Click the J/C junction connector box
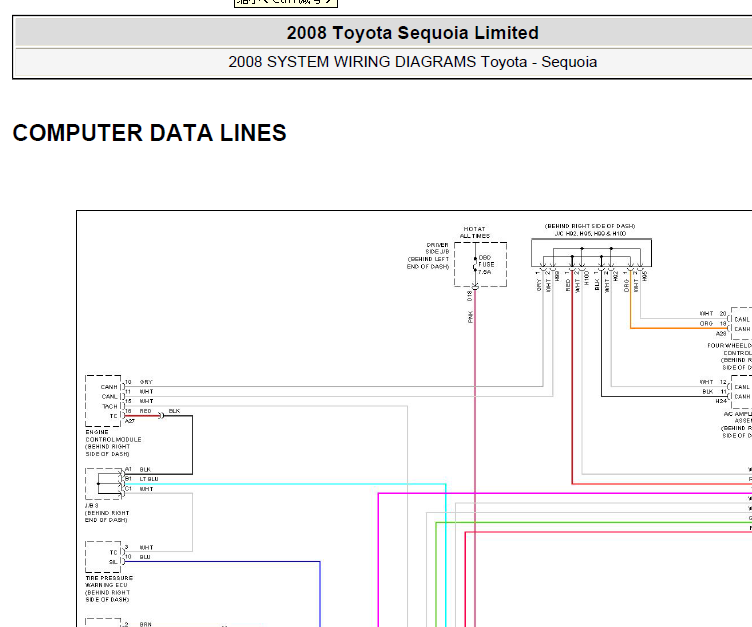The width and height of the screenshot is (752, 627). [x=591, y=253]
